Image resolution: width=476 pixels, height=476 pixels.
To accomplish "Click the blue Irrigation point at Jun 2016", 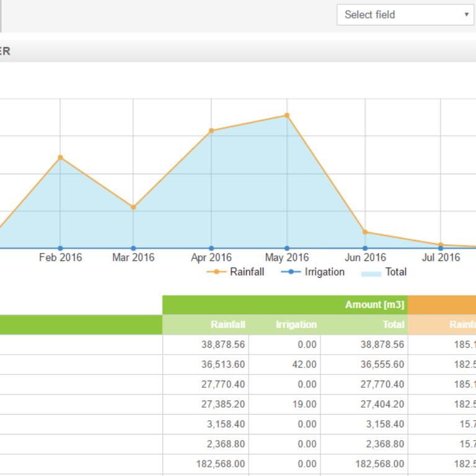I will tap(365, 249).
